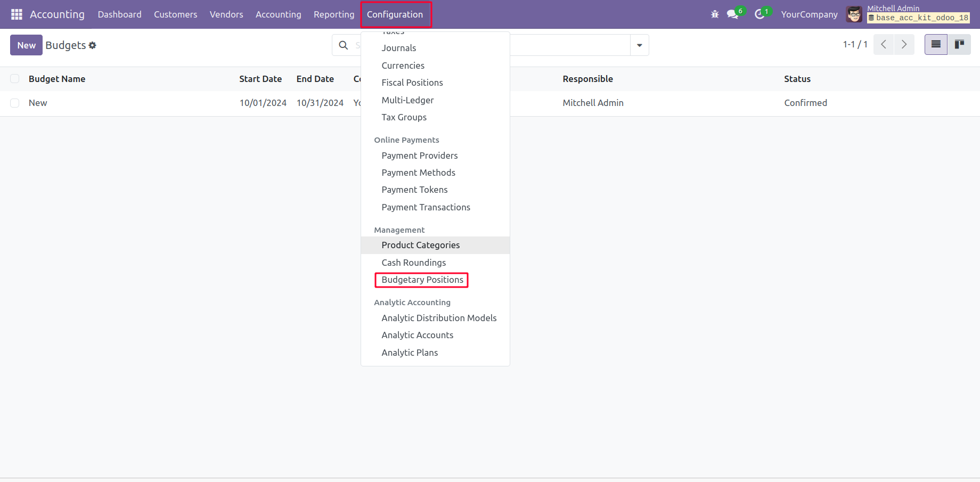Switch to list view
Screen dimensions: 980x482
(x=936, y=45)
